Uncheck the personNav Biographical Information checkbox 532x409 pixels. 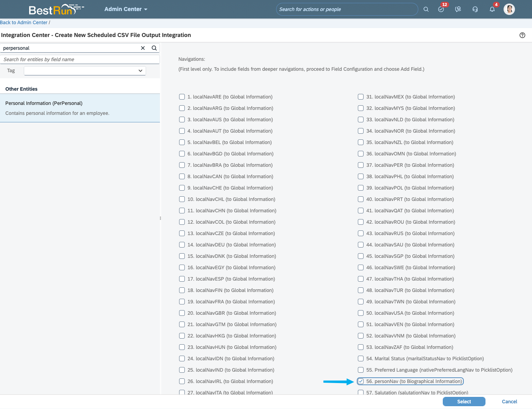(x=361, y=381)
